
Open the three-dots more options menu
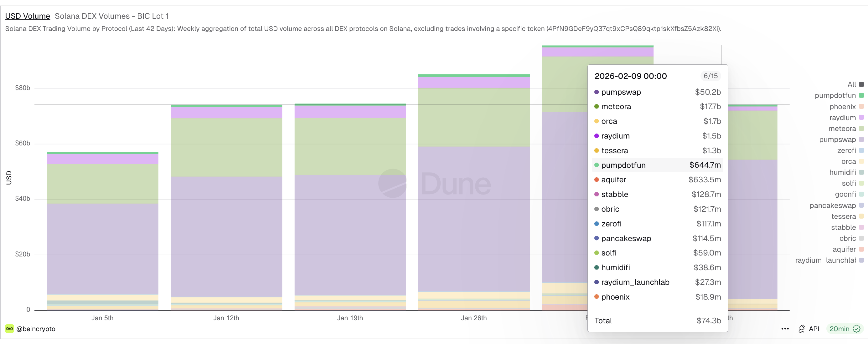point(785,329)
